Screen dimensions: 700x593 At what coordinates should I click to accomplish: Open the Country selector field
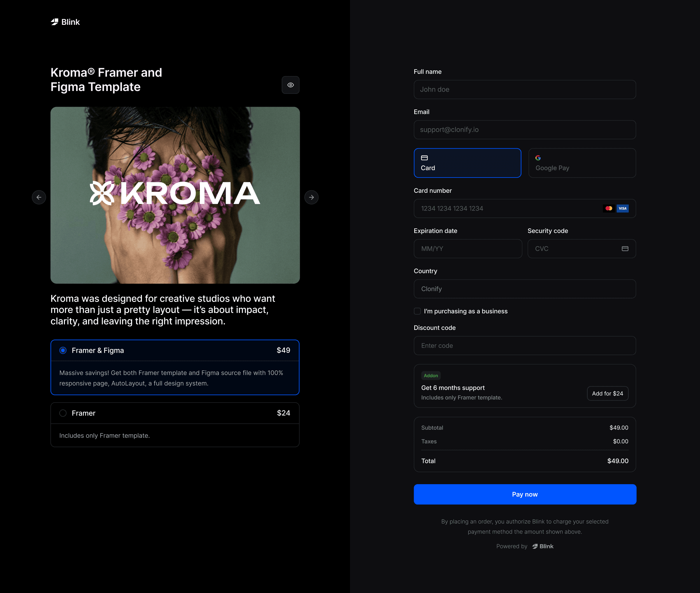pos(524,289)
